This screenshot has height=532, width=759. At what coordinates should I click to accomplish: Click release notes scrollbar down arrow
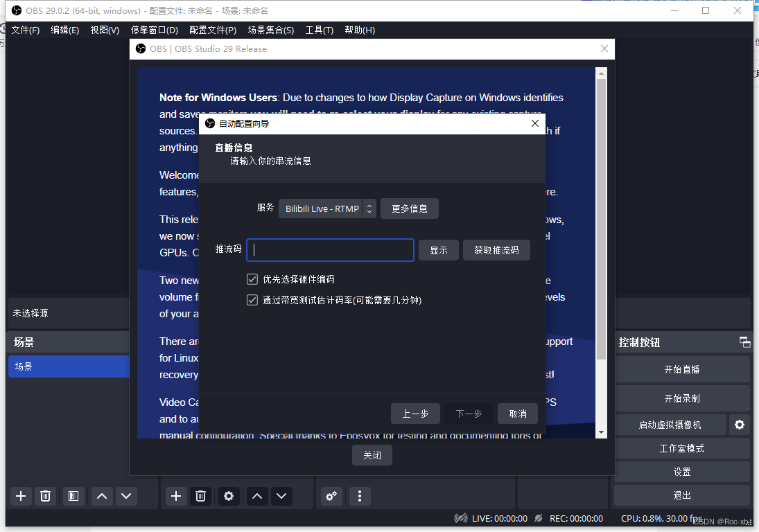point(601,432)
